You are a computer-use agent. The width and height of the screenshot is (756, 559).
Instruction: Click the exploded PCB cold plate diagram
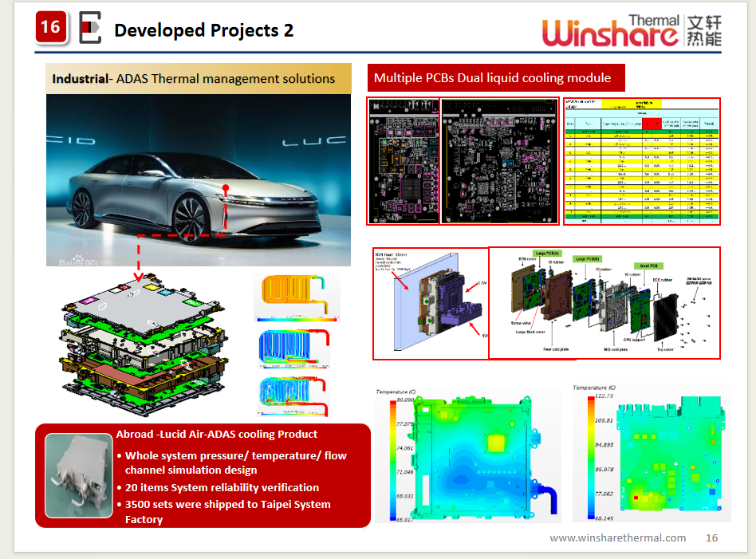604,303
